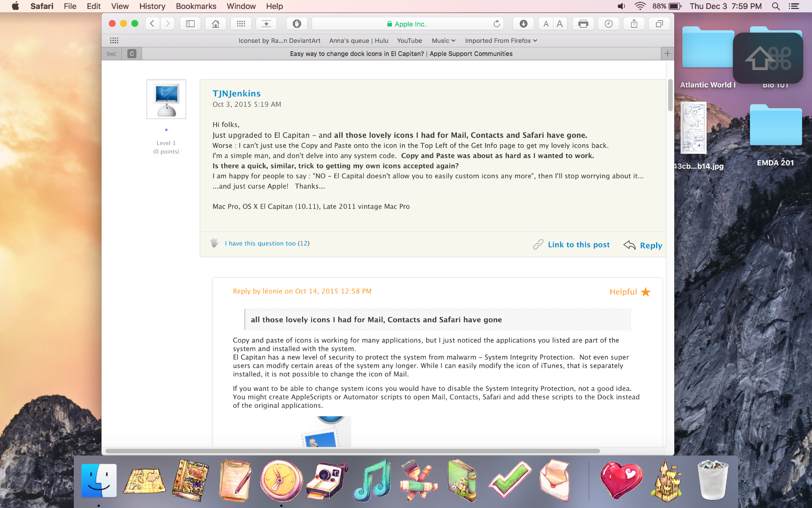Viewport: 812px width, 508px height.
Task: Open Iconset by Ra...n DeviantArt bookmark
Action: 280,41
